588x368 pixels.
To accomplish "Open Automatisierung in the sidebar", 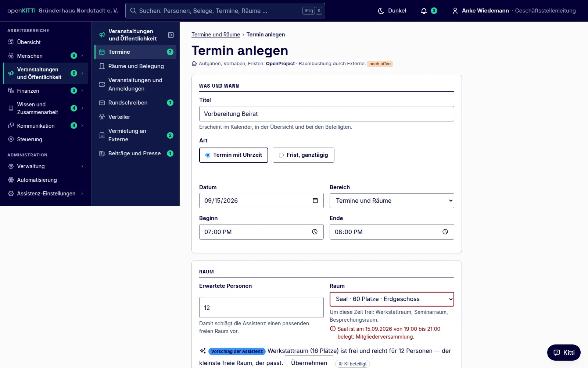I will click(x=46, y=180).
